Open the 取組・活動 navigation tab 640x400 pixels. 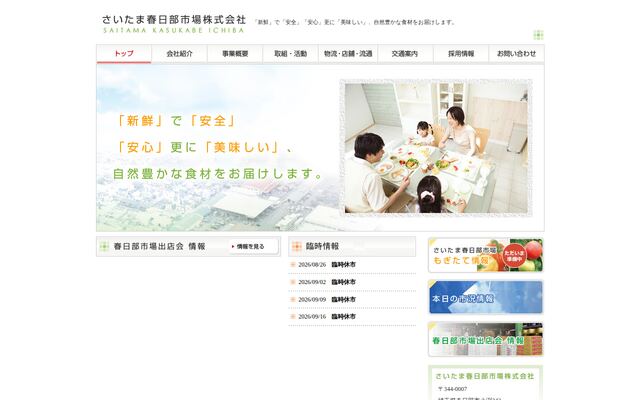pyautogui.click(x=291, y=53)
